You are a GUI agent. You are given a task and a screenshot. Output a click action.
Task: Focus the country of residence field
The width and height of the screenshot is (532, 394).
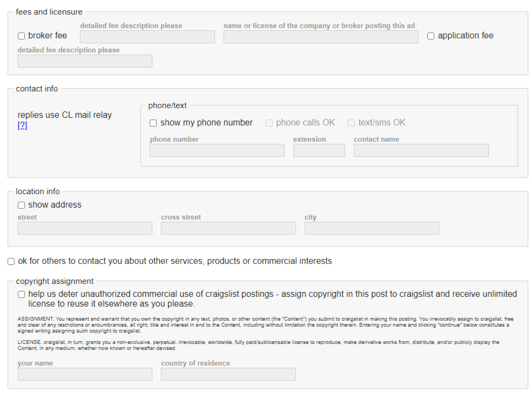tap(228, 374)
